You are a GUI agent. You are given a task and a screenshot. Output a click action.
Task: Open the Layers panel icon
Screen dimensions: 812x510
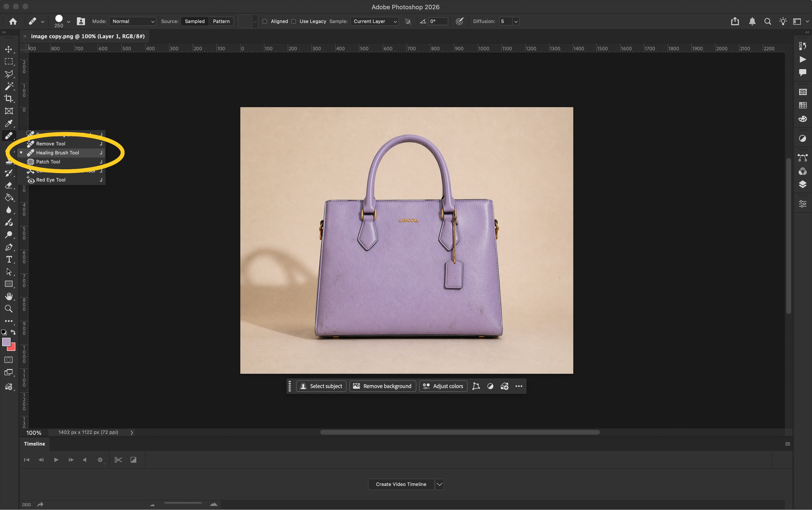click(803, 184)
